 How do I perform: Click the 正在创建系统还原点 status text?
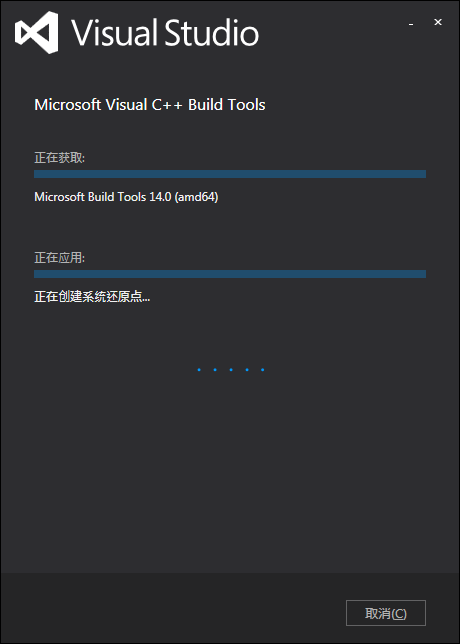[92, 297]
